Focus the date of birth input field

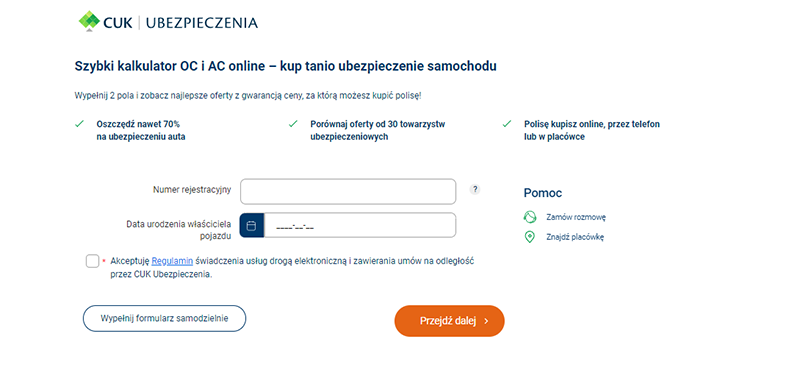360,225
